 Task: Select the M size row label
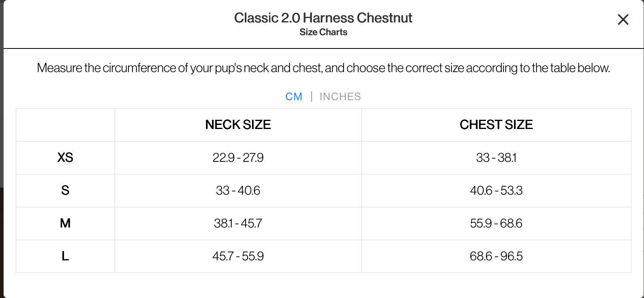65,223
